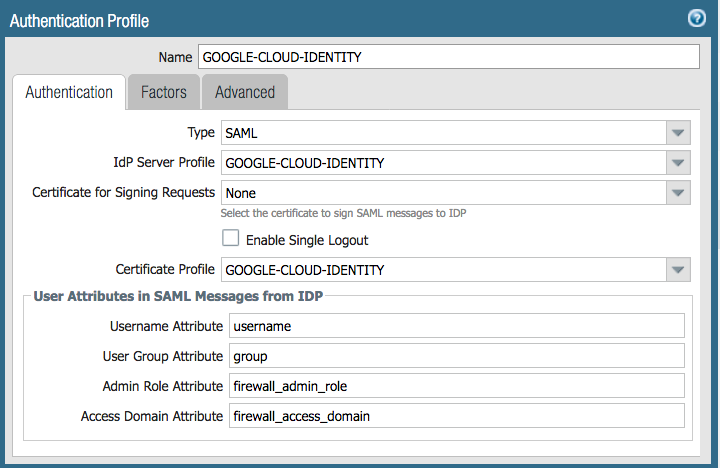Click the Name field containing GOOGLE-CLOUD-IDENTITY
720x468 pixels.
click(x=448, y=57)
